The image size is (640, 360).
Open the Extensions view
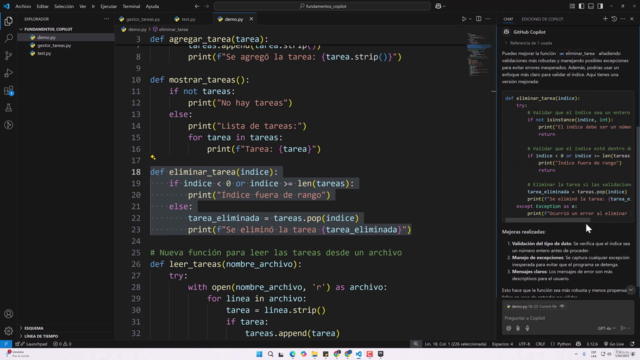point(9,90)
